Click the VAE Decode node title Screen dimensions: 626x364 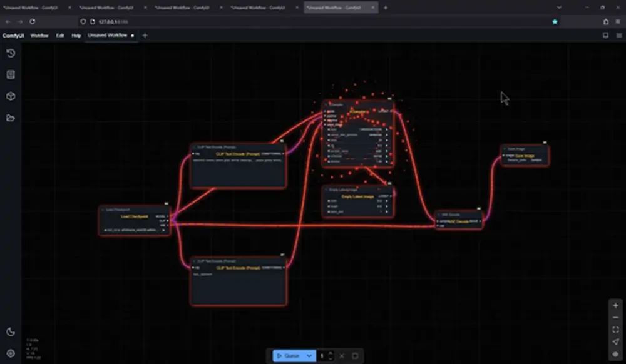(451, 215)
